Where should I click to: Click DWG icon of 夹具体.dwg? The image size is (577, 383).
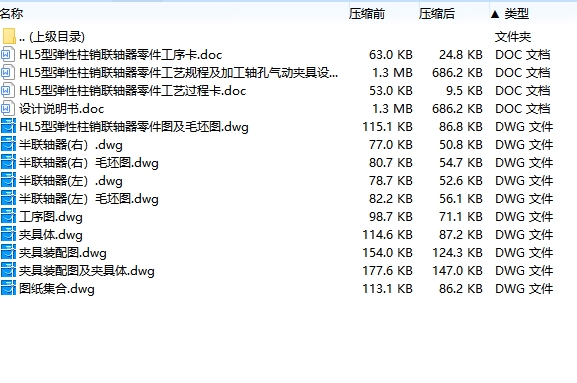click(8, 235)
